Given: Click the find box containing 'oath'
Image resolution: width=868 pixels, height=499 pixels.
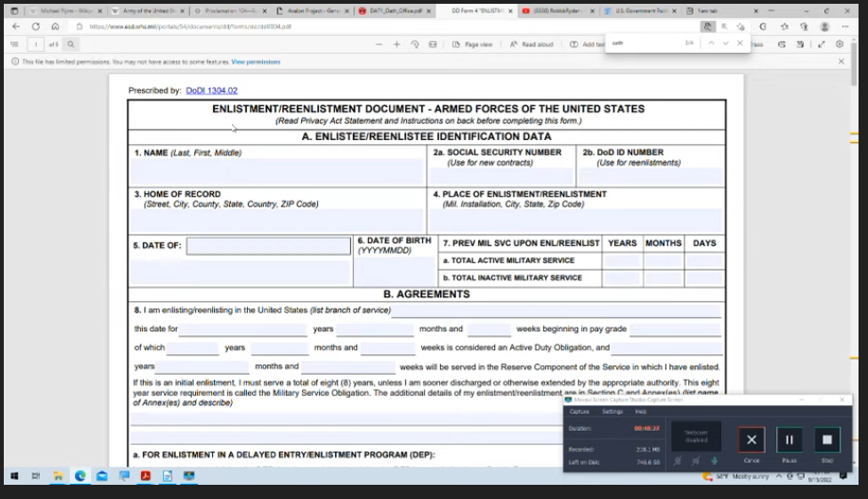Looking at the screenshot, I should click(x=645, y=44).
